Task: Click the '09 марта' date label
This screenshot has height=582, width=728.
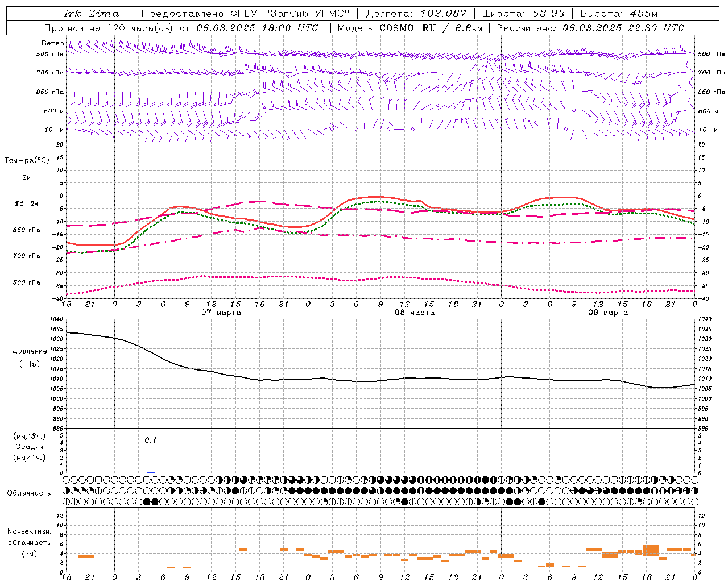Action: pyautogui.click(x=608, y=313)
